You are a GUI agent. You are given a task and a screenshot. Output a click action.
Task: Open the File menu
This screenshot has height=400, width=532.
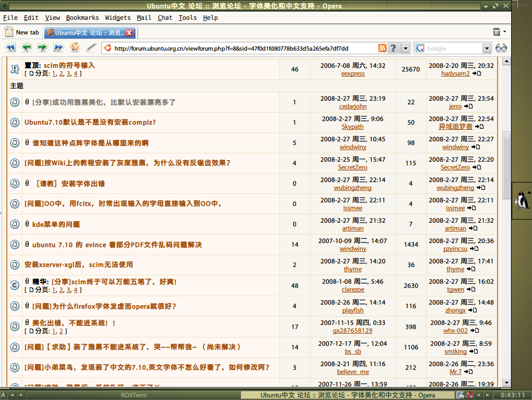(10, 18)
